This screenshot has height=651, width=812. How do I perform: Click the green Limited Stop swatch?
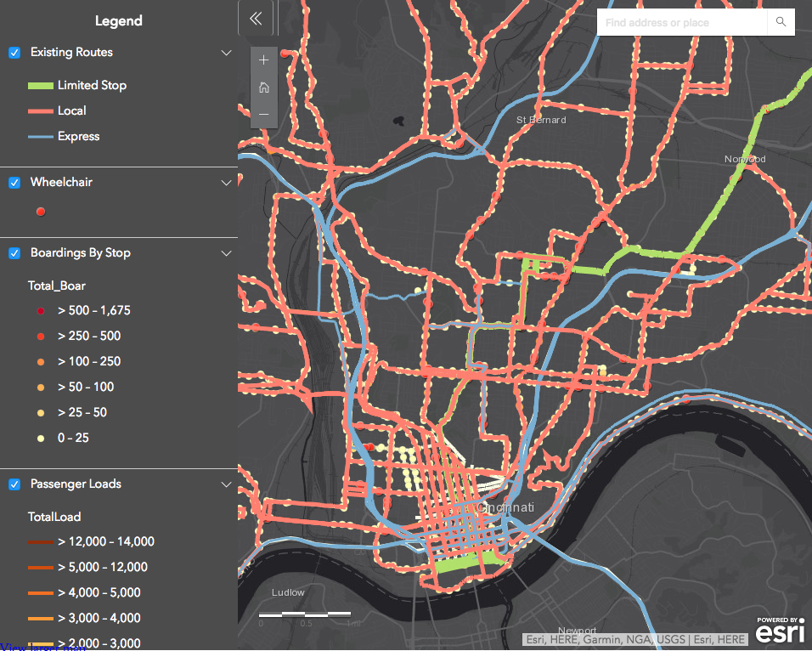coord(41,86)
